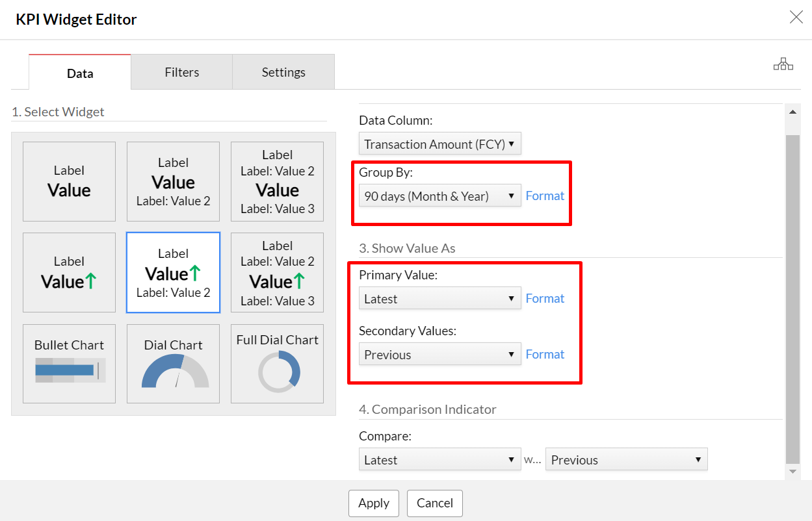Screen dimensions: 812x521
Task: Open the Settings tab
Action: [283, 72]
